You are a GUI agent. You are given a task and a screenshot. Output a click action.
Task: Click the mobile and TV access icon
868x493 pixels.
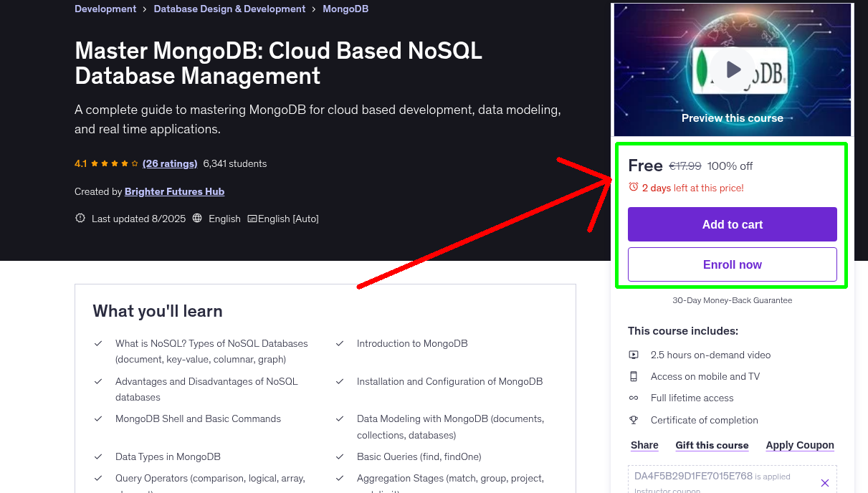(x=634, y=375)
